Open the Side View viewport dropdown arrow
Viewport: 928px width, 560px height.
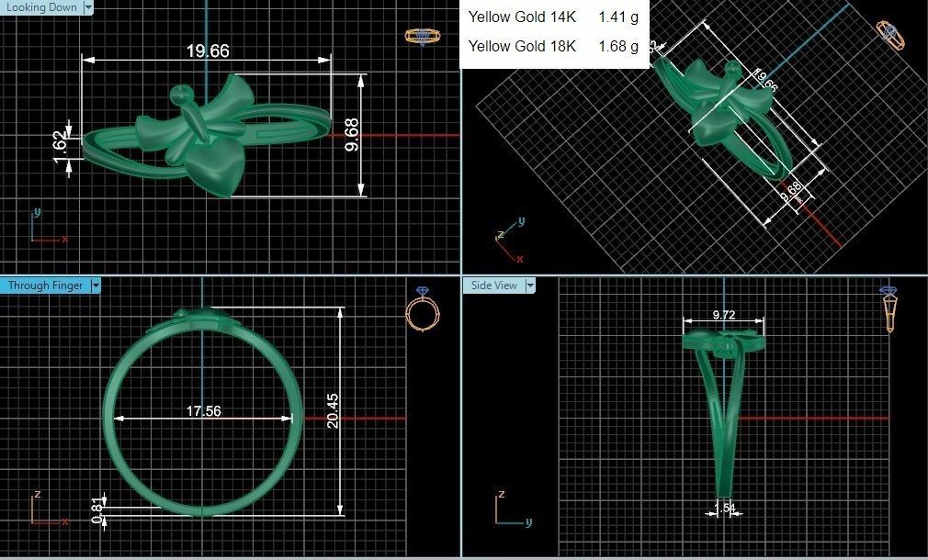click(530, 286)
